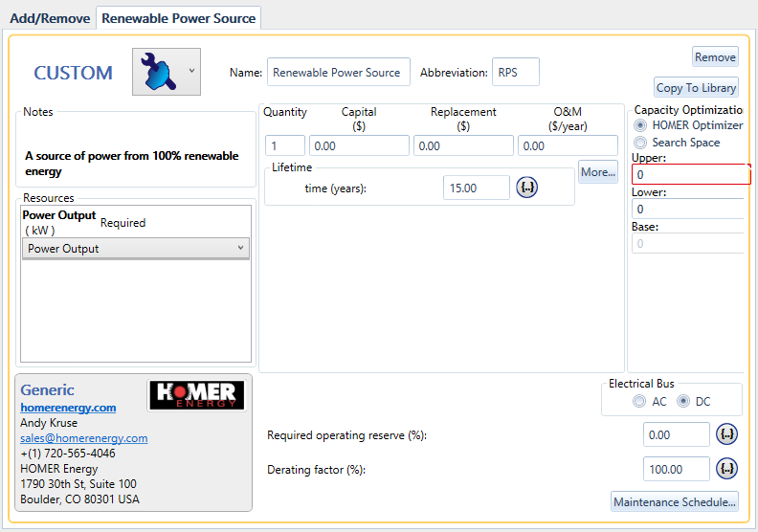
Task: Select the Renewable Power Source tab
Action: point(178,18)
